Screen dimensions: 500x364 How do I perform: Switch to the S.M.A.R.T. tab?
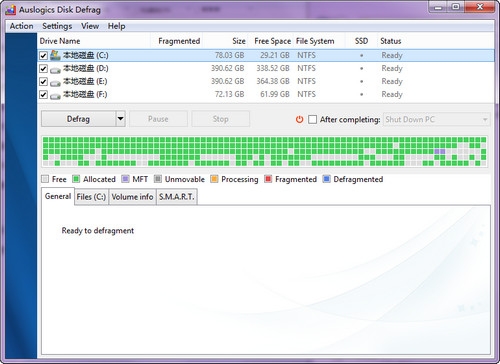pos(177,197)
